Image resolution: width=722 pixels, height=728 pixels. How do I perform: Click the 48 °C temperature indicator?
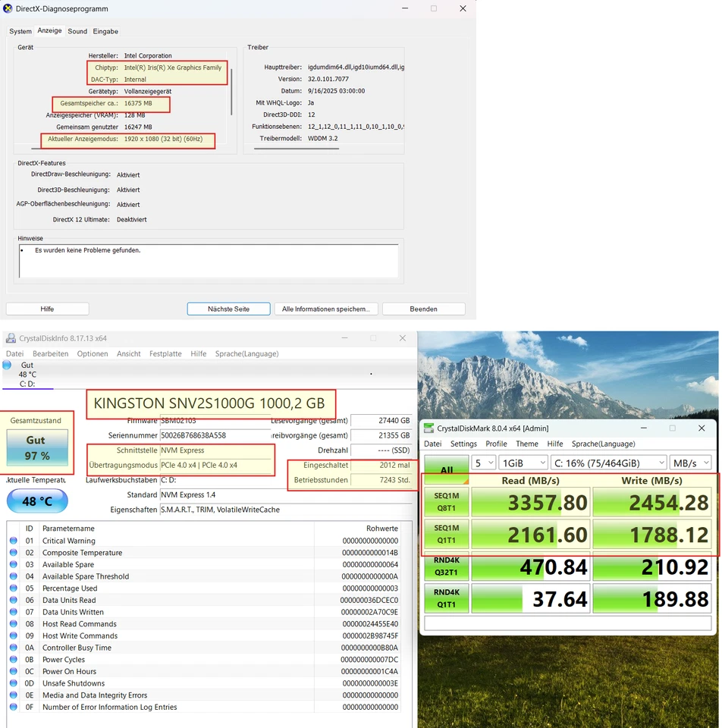coord(37,501)
